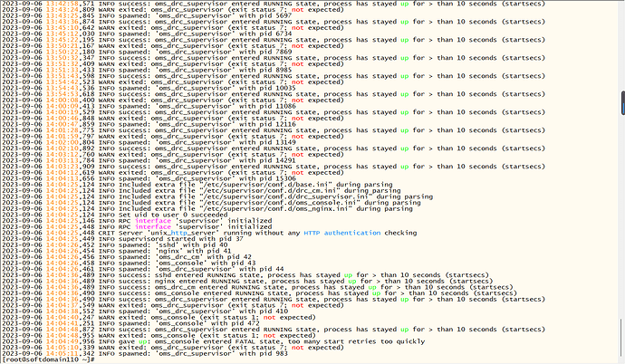Click spawned 'oms_drc_supervisor' pid 44 line

pos(143,269)
